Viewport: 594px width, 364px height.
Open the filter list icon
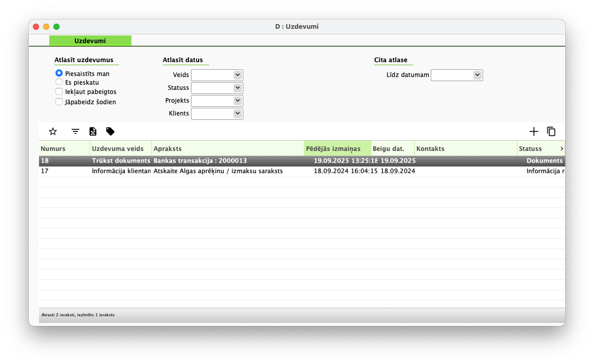(75, 131)
